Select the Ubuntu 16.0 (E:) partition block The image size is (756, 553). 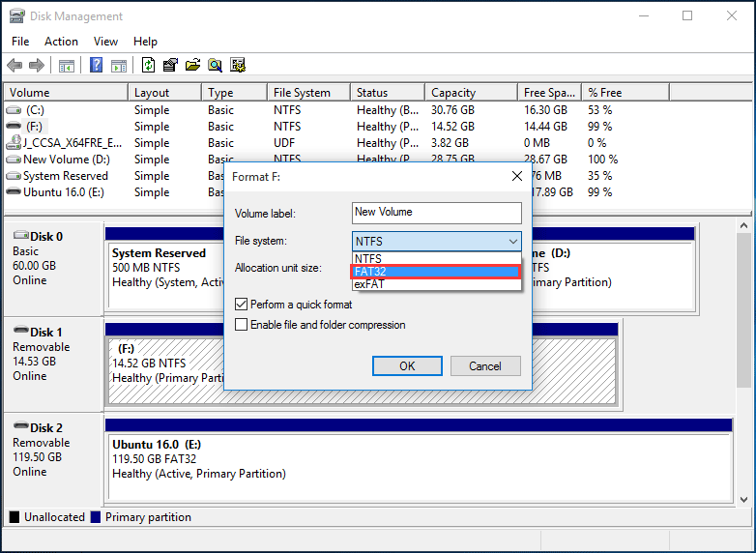(x=419, y=467)
